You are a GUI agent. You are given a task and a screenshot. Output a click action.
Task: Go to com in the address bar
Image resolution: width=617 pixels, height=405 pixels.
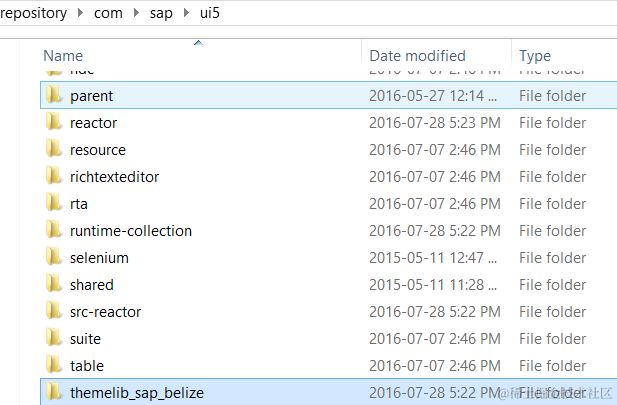point(108,13)
